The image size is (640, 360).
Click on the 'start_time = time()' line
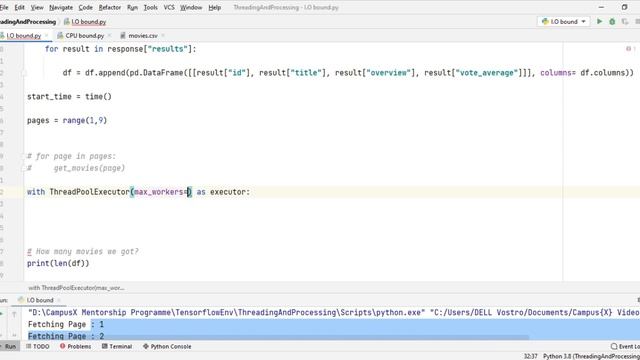(x=69, y=97)
